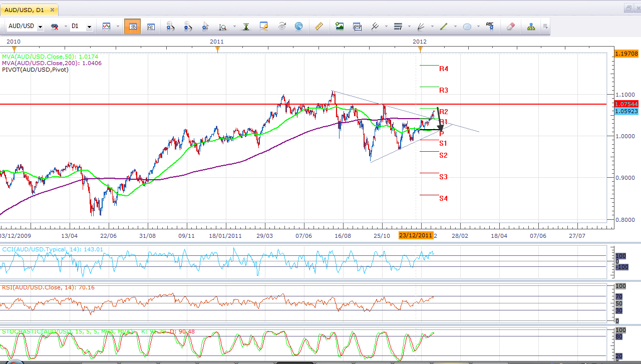Viewport: 641px width, 364px height.
Task: Click the MVA 200 indicator label
Action: coord(52,63)
